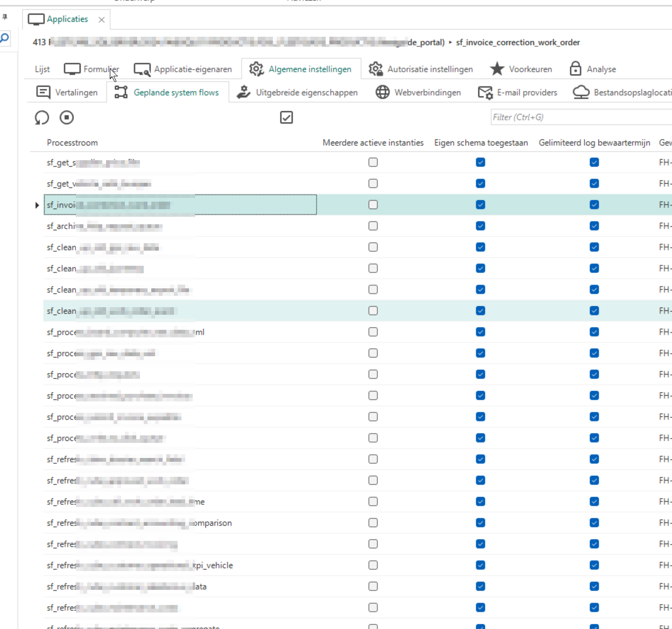This screenshot has width=672, height=629.
Task: Click the Geplande system flows icon
Action: pyautogui.click(x=121, y=92)
